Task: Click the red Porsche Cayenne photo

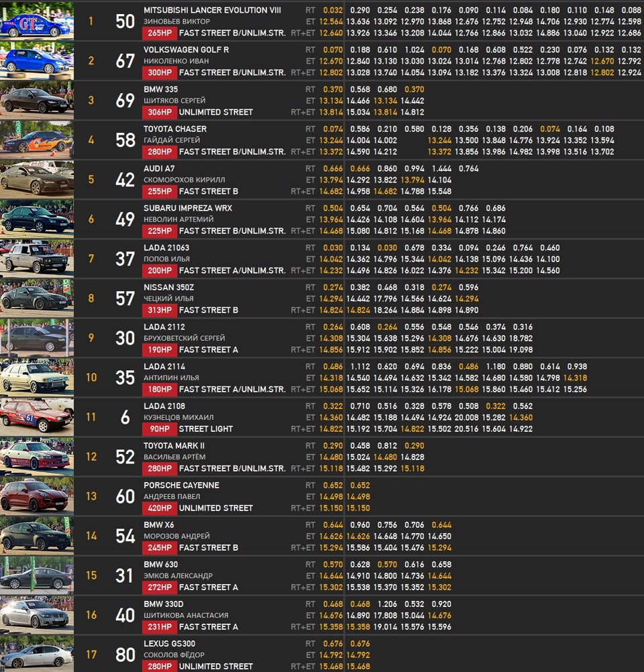Action: (37, 496)
